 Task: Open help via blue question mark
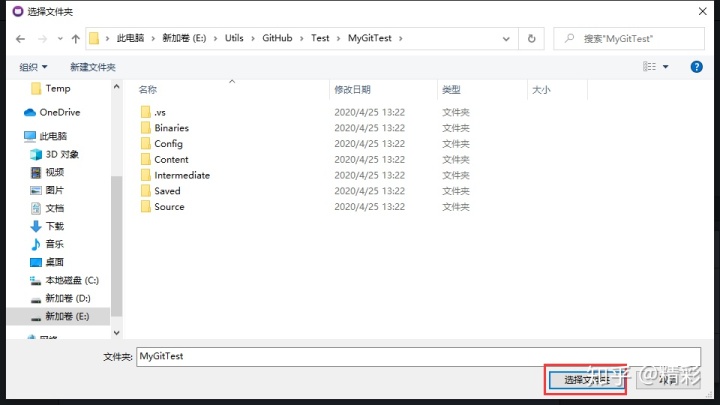696,67
